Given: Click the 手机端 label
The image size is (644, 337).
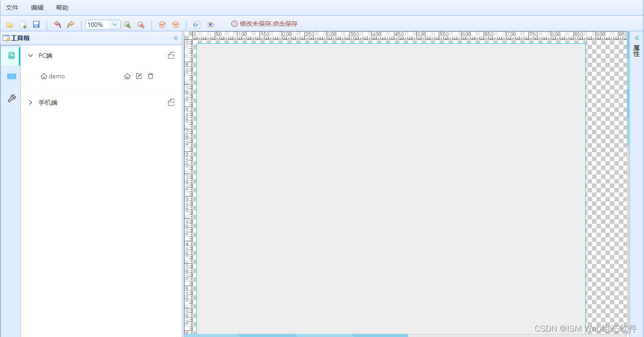Looking at the screenshot, I should pyautogui.click(x=48, y=102).
